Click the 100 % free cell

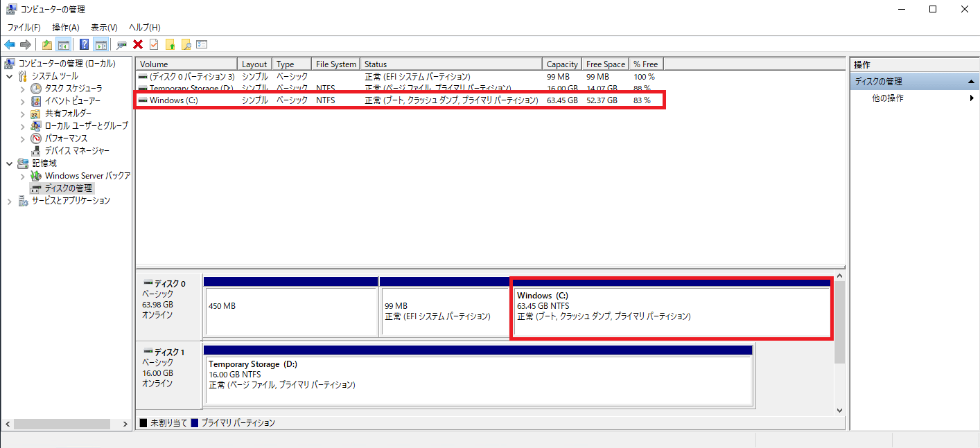644,76
